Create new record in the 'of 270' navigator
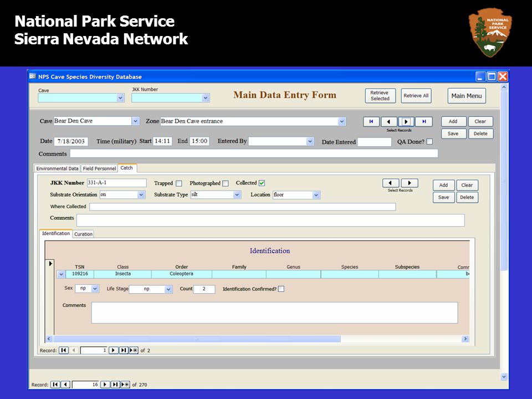532x399 pixels. click(126, 385)
